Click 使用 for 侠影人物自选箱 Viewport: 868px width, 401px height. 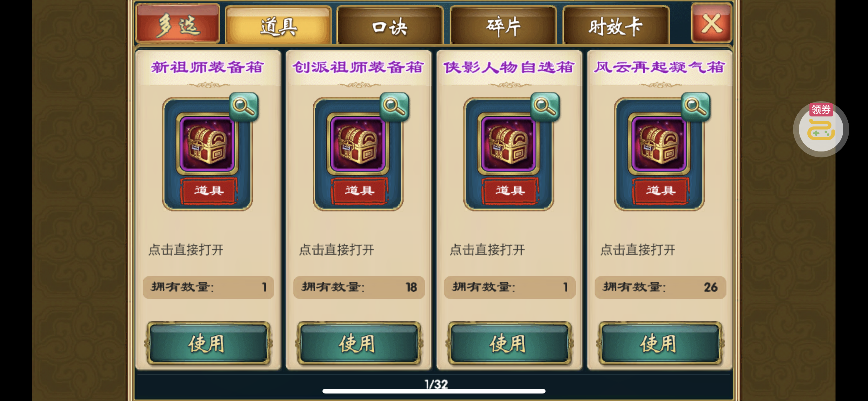click(x=509, y=344)
